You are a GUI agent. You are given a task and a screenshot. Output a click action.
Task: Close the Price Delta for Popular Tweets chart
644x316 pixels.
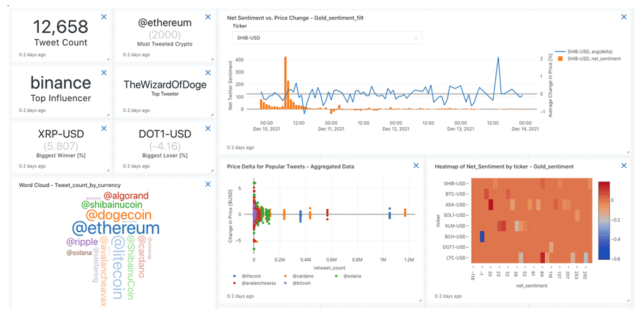(416, 166)
